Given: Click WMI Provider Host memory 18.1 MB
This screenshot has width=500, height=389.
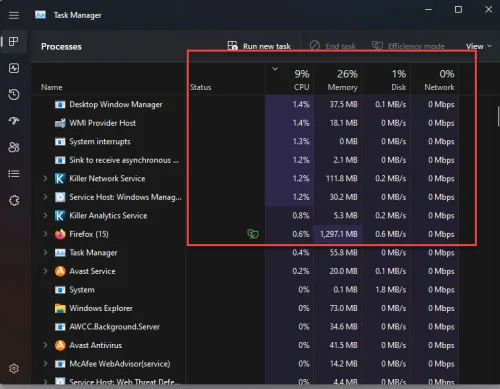Looking at the screenshot, I should pyautogui.click(x=344, y=123).
